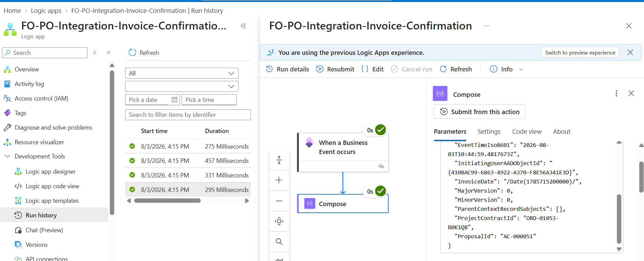The width and height of the screenshot is (644, 261).
Task: Open Compose panel more options menu
Action: pos(616,93)
